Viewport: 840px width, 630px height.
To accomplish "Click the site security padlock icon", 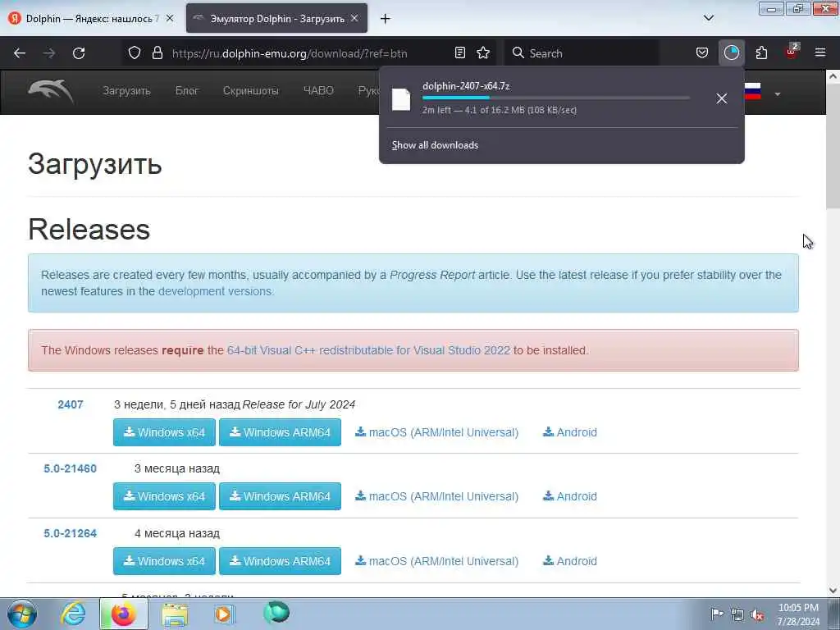I will [157, 53].
